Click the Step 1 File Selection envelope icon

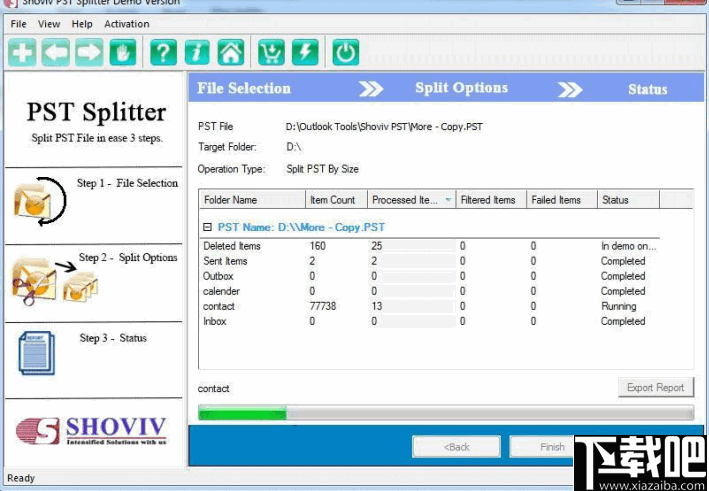[39, 201]
